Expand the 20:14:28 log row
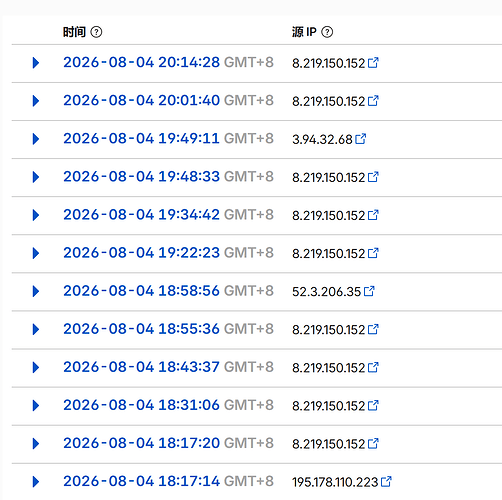This screenshot has height=500, width=502. click(36, 63)
